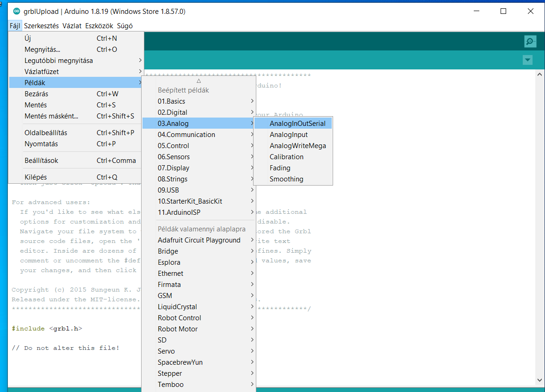Viewport: 545px width, 392px height.
Task: Expand Robot Control examples
Action: point(198,318)
